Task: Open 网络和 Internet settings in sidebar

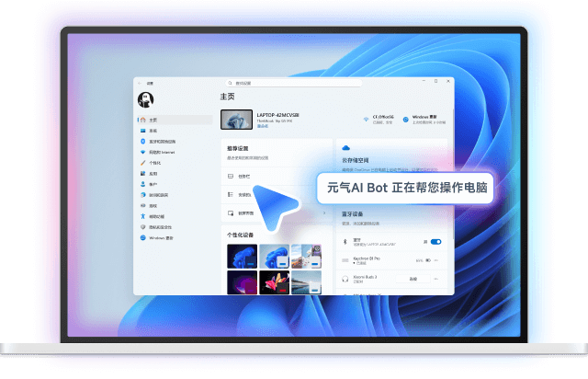Action: (162, 152)
